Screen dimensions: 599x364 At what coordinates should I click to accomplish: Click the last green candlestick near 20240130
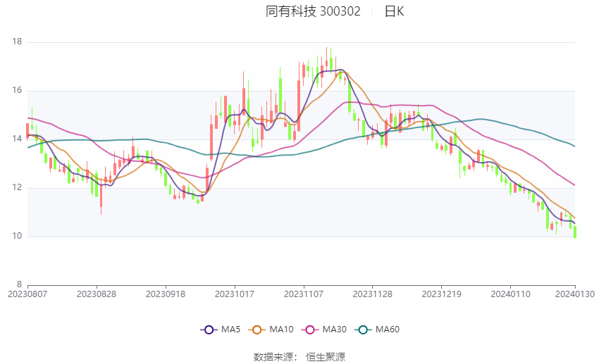click(575, 232)
